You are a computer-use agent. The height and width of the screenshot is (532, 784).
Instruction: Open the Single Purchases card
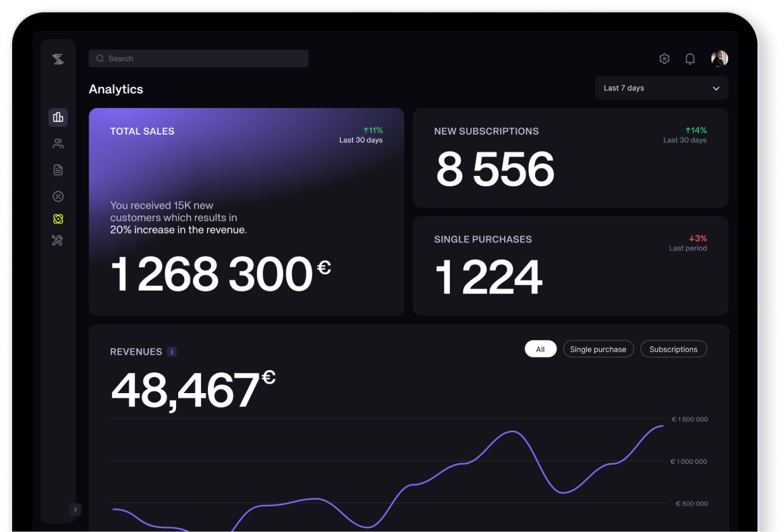[570, 266]
